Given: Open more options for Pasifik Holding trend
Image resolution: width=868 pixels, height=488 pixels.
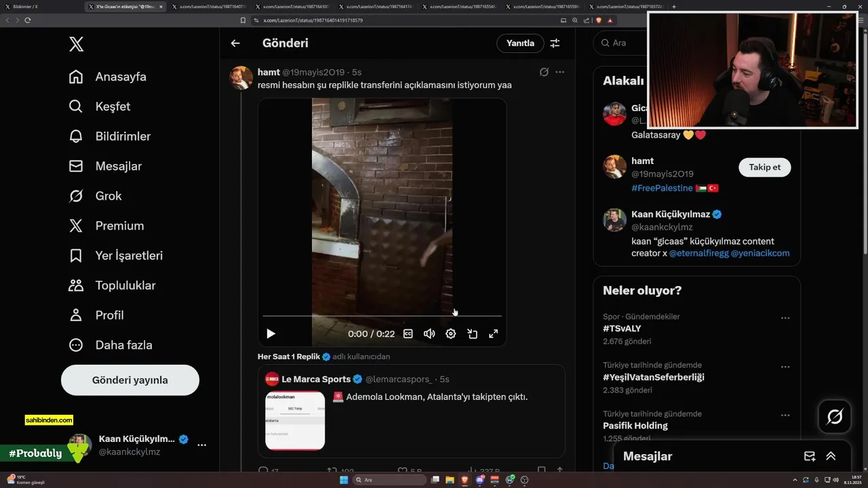Looking at the screenshot, I should pos(785,415).
